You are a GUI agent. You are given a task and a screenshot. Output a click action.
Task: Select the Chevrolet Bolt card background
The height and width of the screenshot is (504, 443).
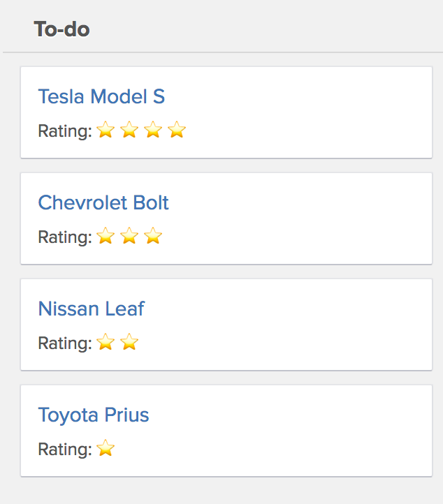coord(226,218)
